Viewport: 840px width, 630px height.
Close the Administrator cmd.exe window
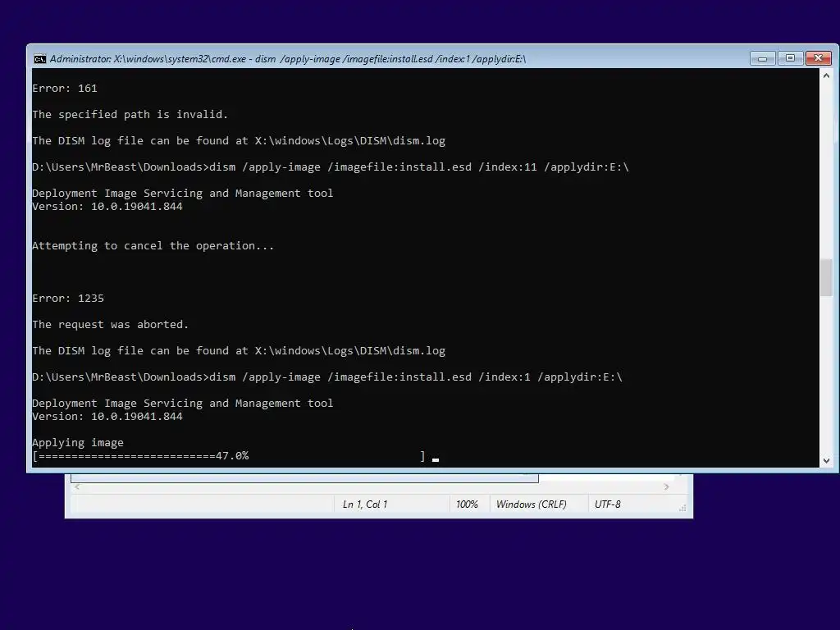[x=818, y=58]
